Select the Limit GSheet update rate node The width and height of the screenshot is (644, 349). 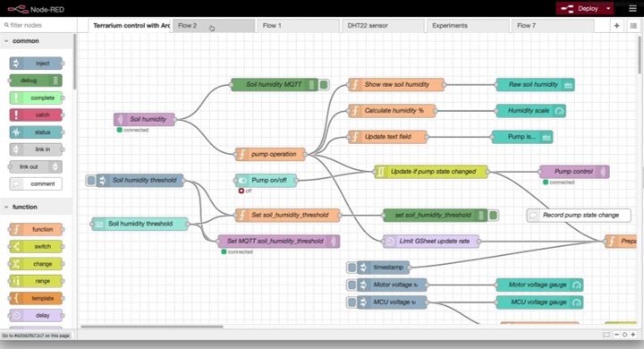coord(431,242)
